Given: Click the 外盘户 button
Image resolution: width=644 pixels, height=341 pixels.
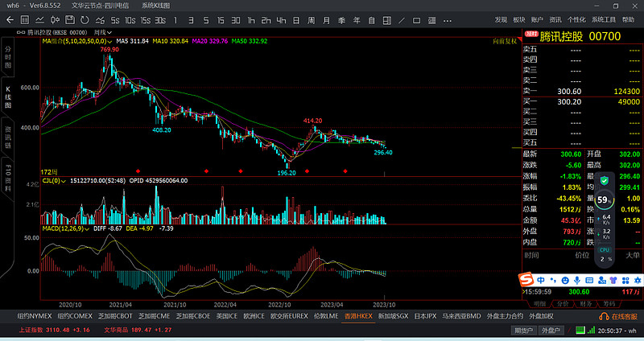Looking at the screenshot, I should (551, 331).
